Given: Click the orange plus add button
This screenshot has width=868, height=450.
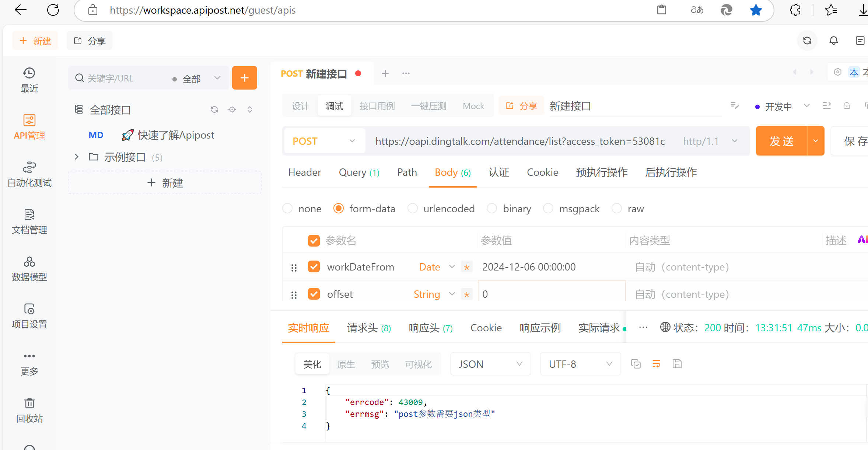Looking at the screenshot, I should click(x=244, y=78).
